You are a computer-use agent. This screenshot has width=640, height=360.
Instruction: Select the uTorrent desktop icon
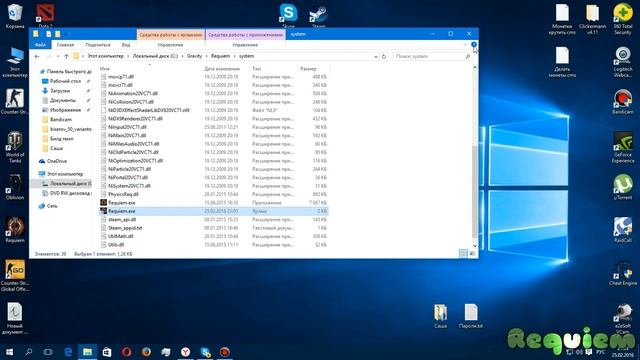(623, 187)
